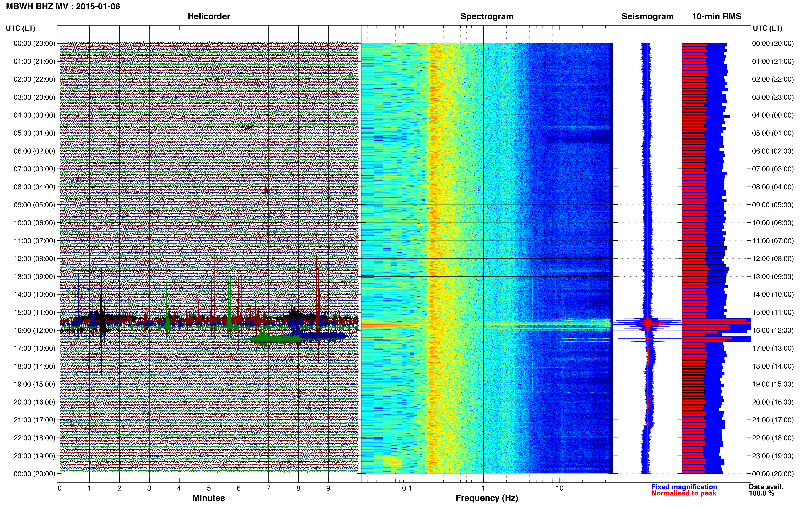Click left time label '08:00 (04:00)'
The image size is (812, 508).
click(34, 187)
